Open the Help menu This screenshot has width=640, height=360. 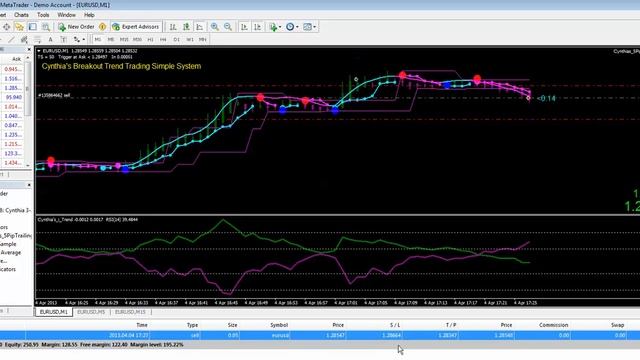coord(89,15)
